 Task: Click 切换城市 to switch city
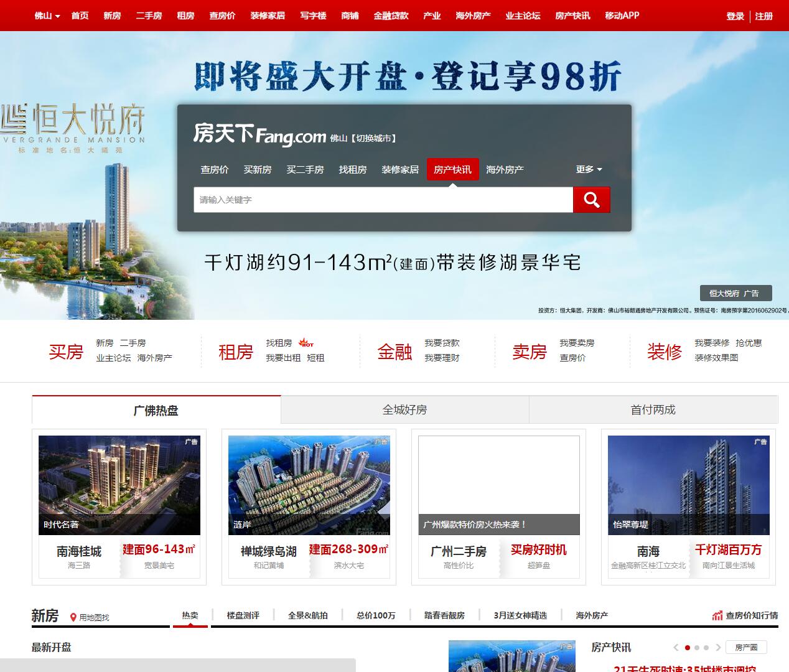pos(373,139)
